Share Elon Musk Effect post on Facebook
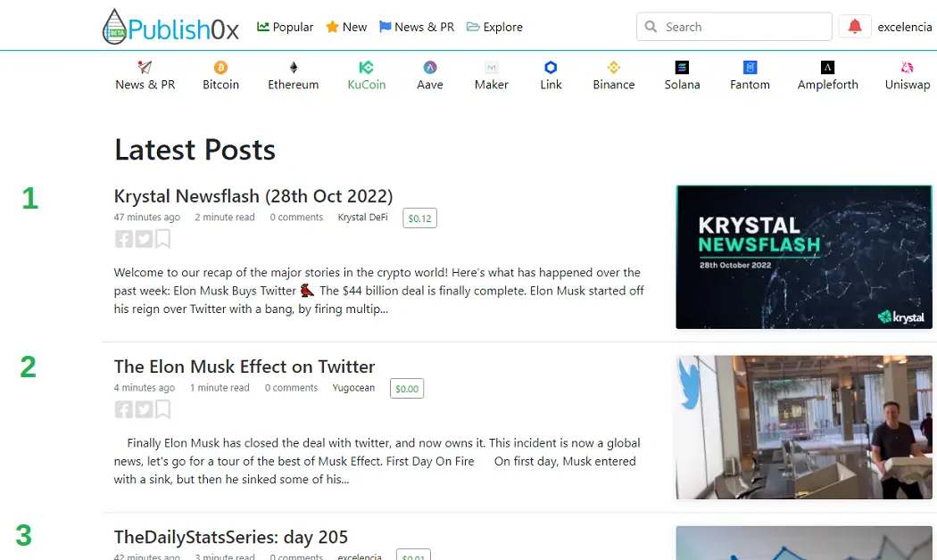937x560 pixels. [124, 409]
